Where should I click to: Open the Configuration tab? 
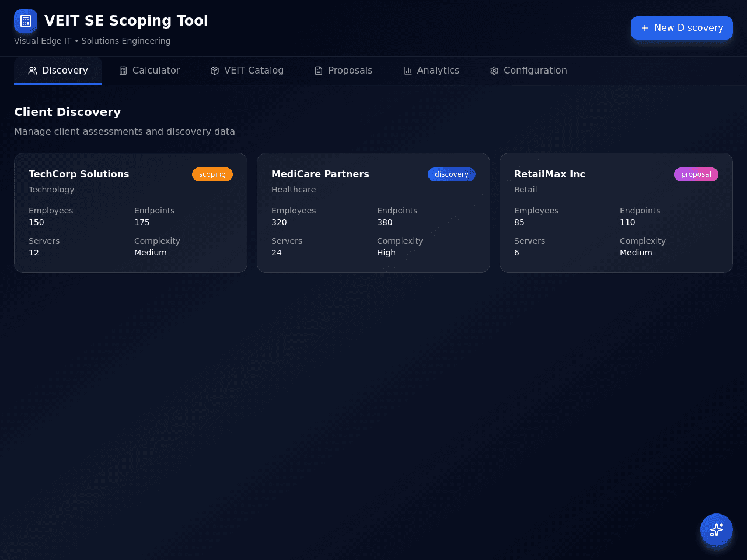pyautogui.click(x=528, y=71)
